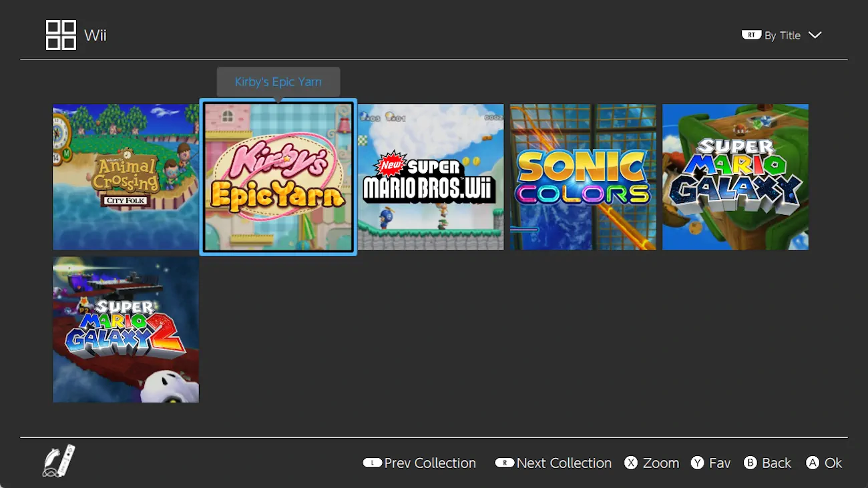
Task: Select Kirby's Epic Yarn game tile
Action: coord(278,177)
